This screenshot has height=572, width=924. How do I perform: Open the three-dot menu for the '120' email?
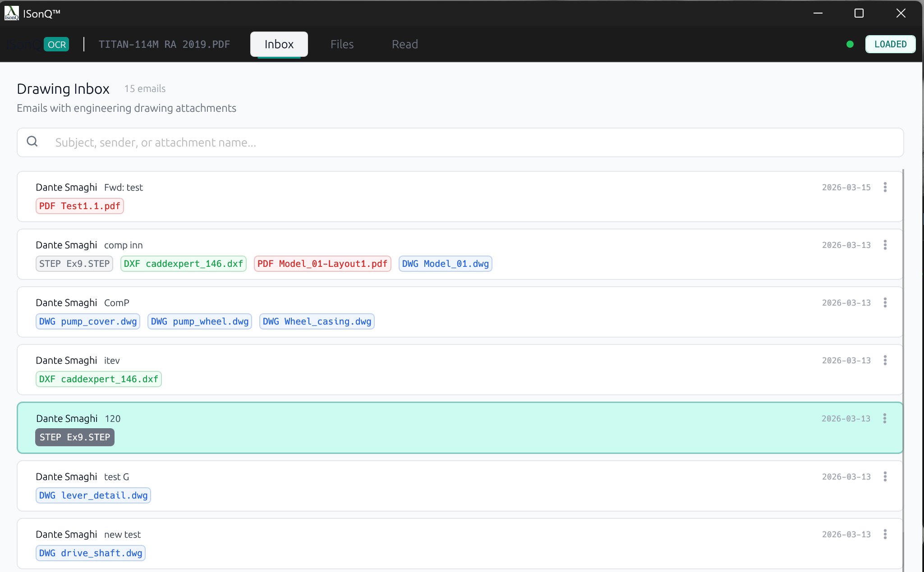click(x=884, y=418)
